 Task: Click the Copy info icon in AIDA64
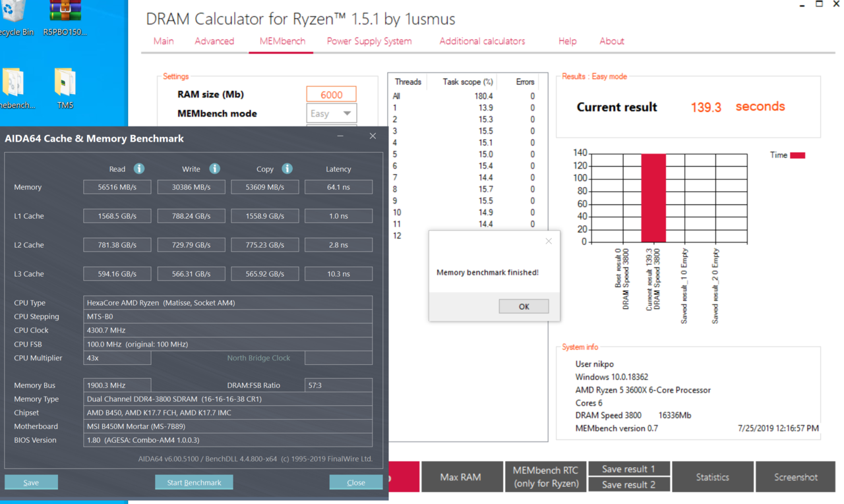[287, 169]
